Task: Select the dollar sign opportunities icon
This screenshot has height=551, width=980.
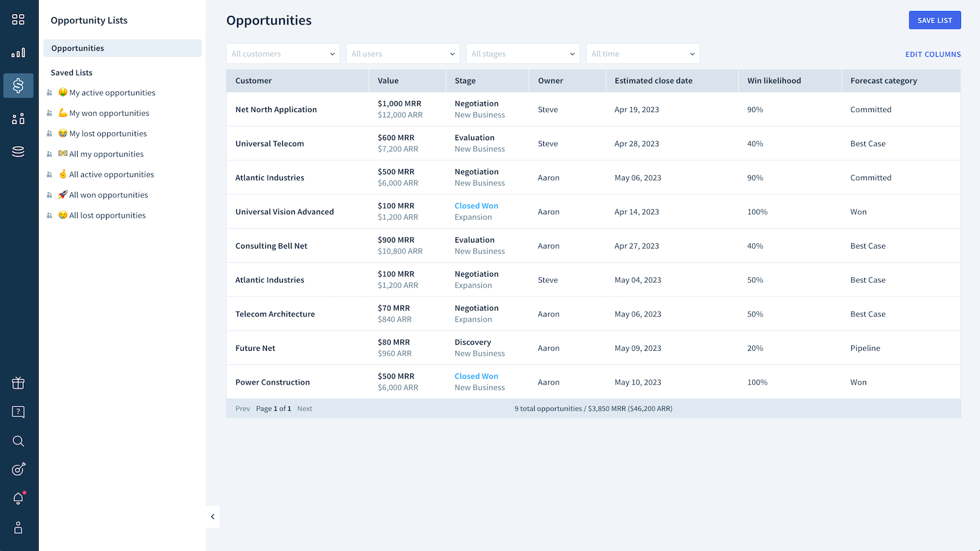Action: click(x=18, y=86)
